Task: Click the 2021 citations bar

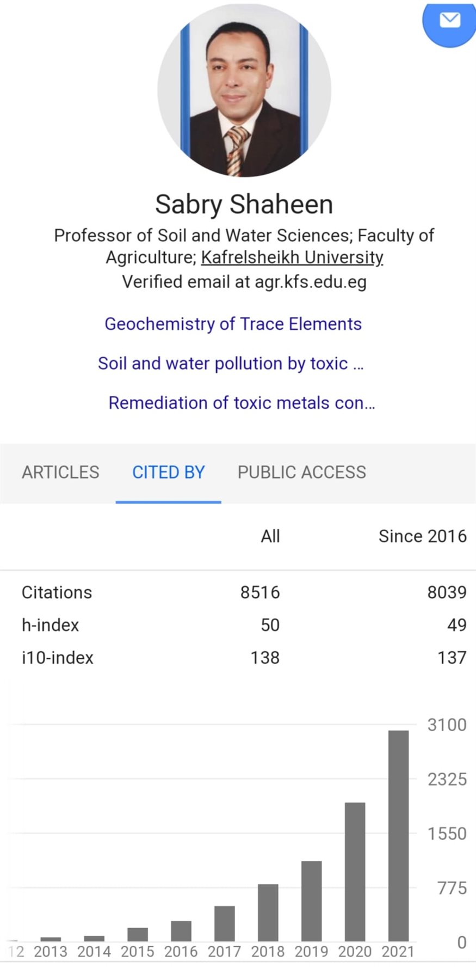Action: click(398, 836)
